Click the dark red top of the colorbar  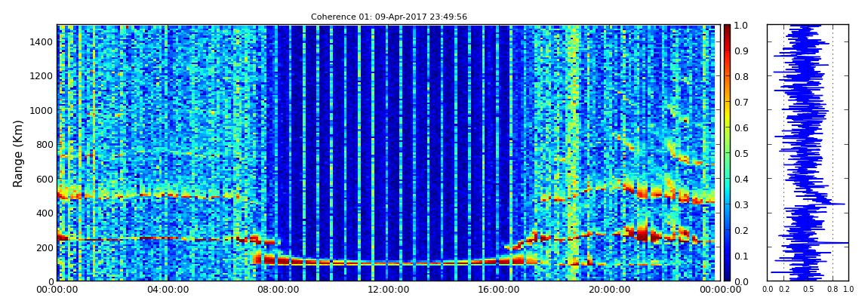[x=728, y=29]
